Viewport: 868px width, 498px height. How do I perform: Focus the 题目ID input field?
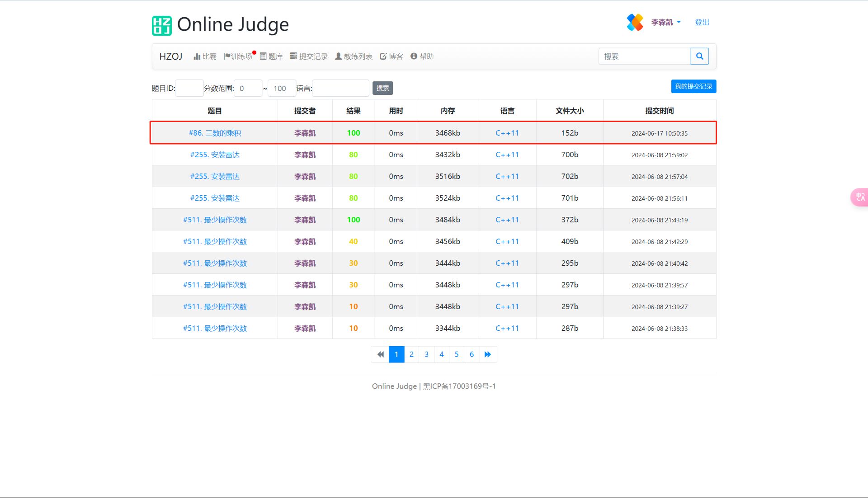pos(189,88)
